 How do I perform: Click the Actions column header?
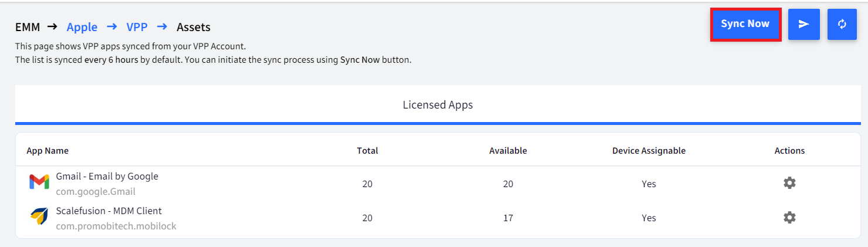(x=789, y=151)
